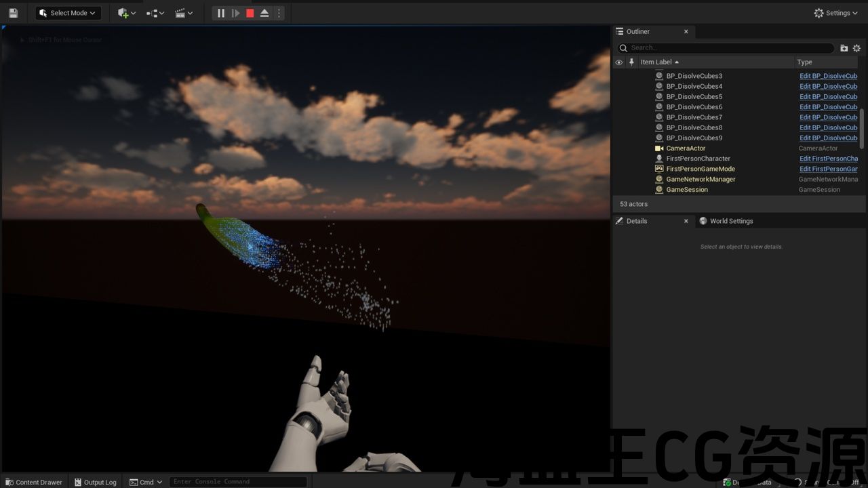The width and height of the screenshot is (868, 488).
Task: Click the new folder icon in Outliner
Action: coord(844,48)
